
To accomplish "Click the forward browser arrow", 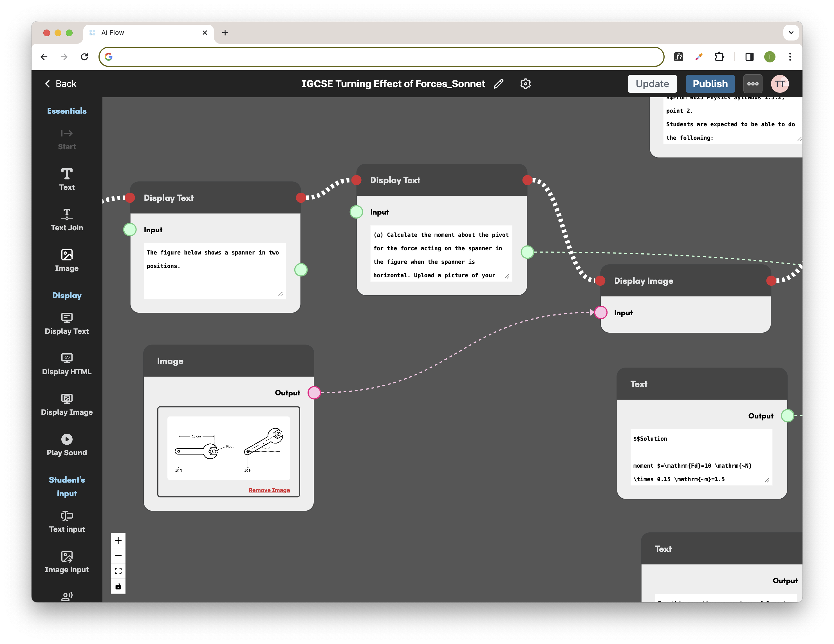I will [64, 57].
